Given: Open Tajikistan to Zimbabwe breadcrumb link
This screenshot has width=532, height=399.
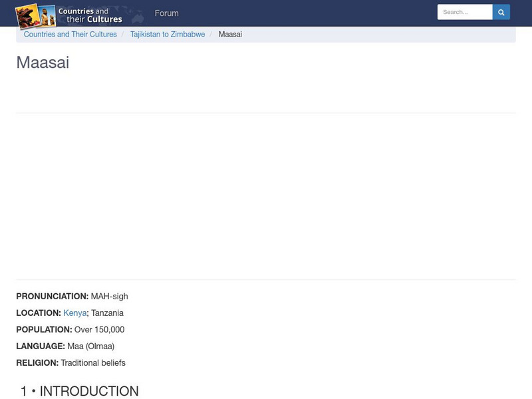Looking at the screenshot, I should (x=168, y=35).
